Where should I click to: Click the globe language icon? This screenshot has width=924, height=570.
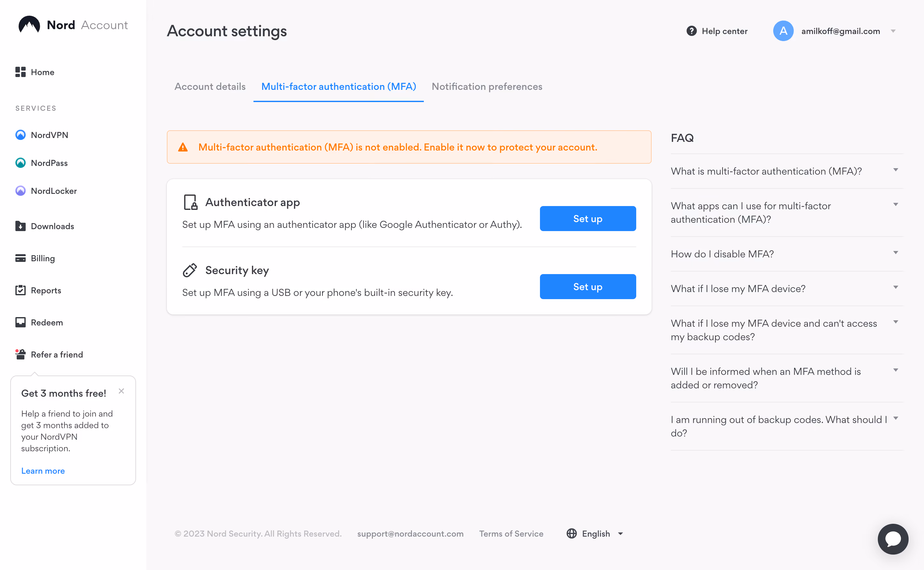coord(572,533)
